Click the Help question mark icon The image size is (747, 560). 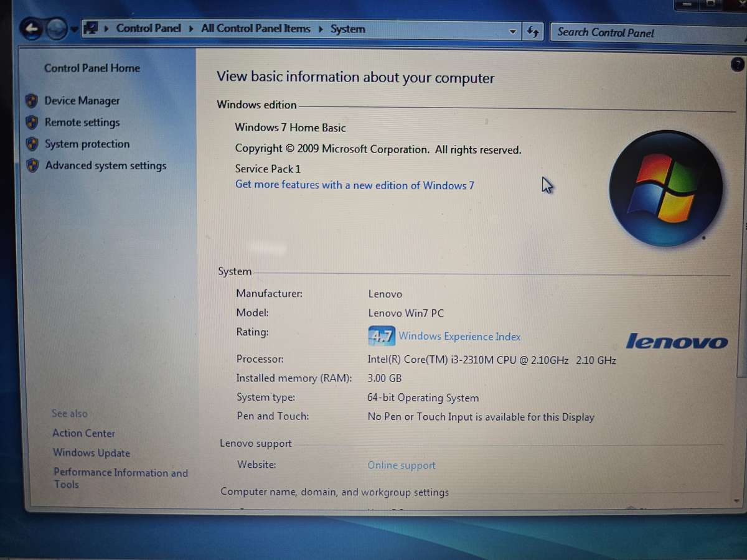click(737, 64)
